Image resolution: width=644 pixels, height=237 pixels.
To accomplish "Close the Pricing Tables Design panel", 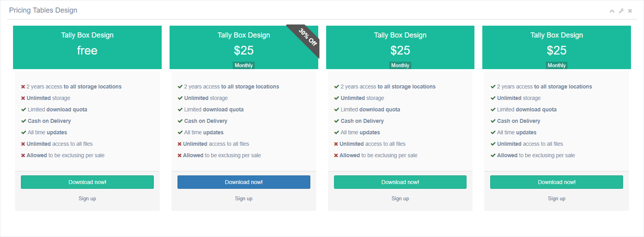I will click(630, 11).
